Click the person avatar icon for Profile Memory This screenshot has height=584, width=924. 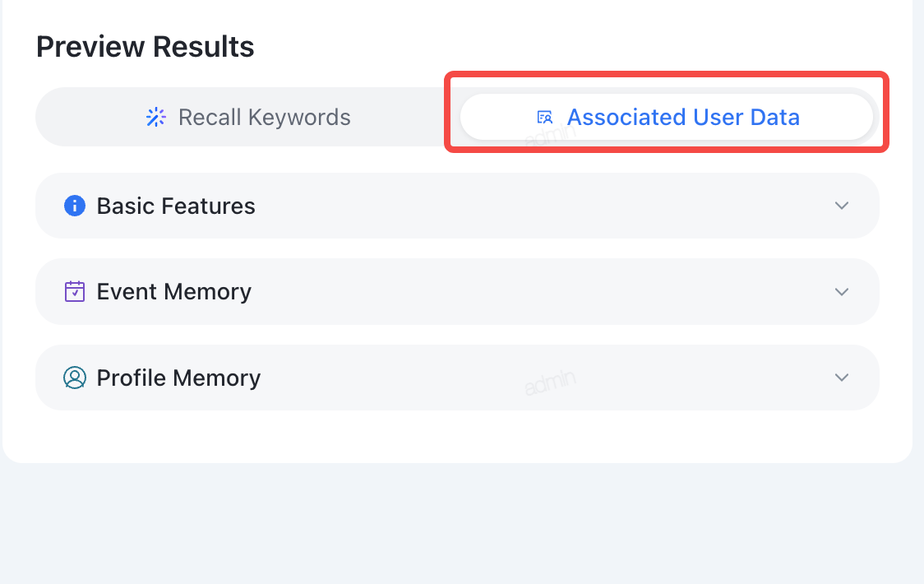[75, 378]
